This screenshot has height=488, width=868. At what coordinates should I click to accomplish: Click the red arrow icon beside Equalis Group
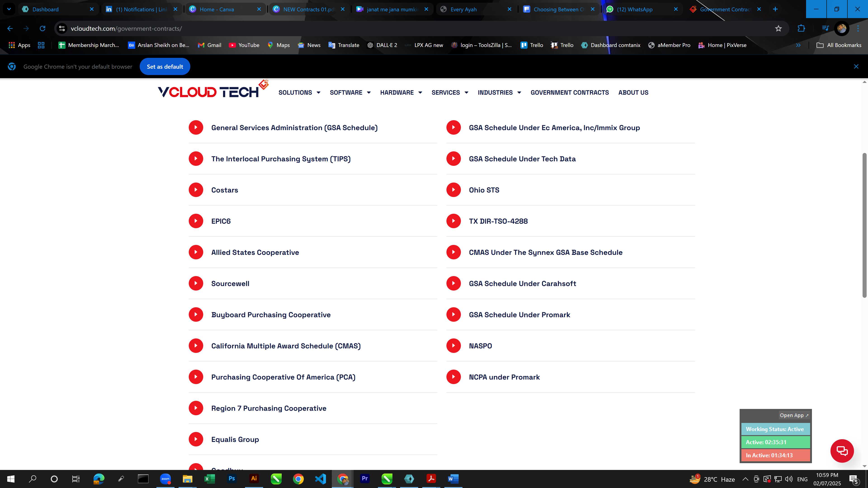click(196, 439)
